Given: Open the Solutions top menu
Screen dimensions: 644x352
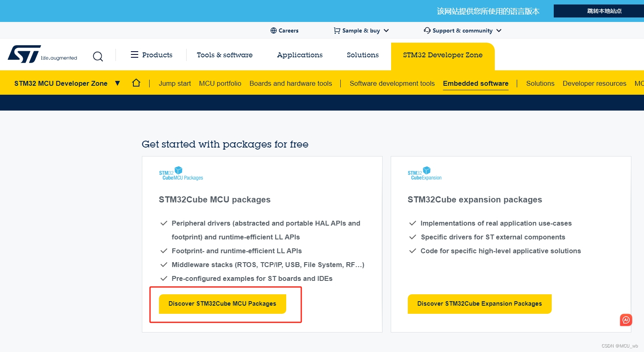Looking at the screenshot, I should coord(363,55).
